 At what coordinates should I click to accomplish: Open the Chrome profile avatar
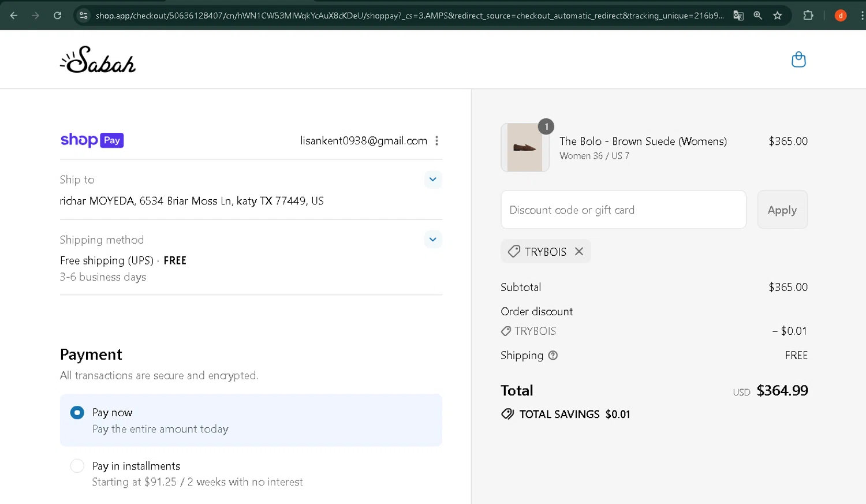point(841,16)
